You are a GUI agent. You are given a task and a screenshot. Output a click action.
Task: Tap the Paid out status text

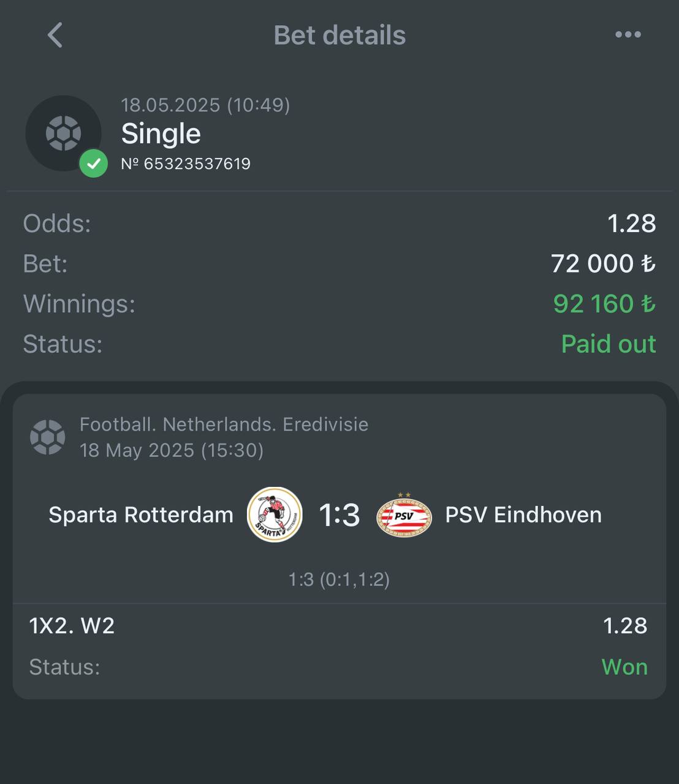[609, 344]
